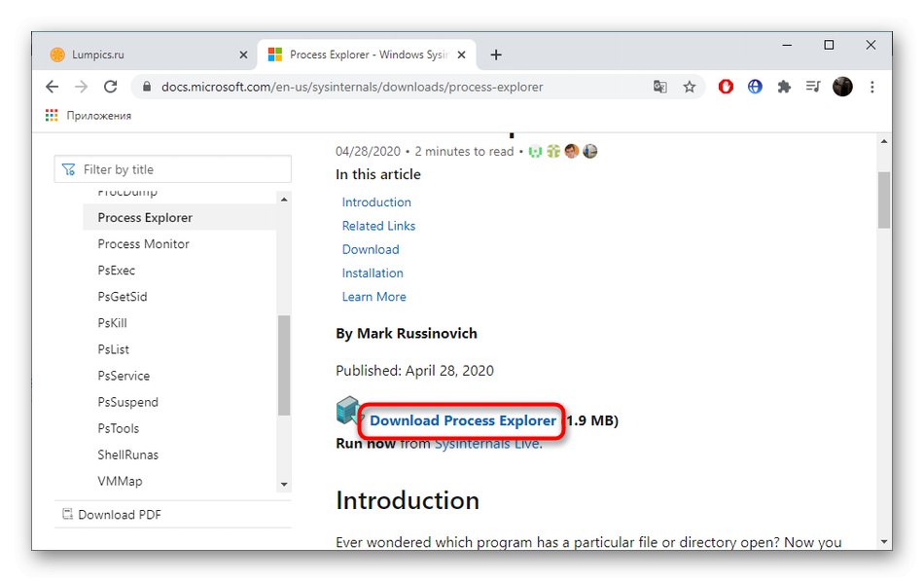Open the blue globe extension icon

[755, 87]
